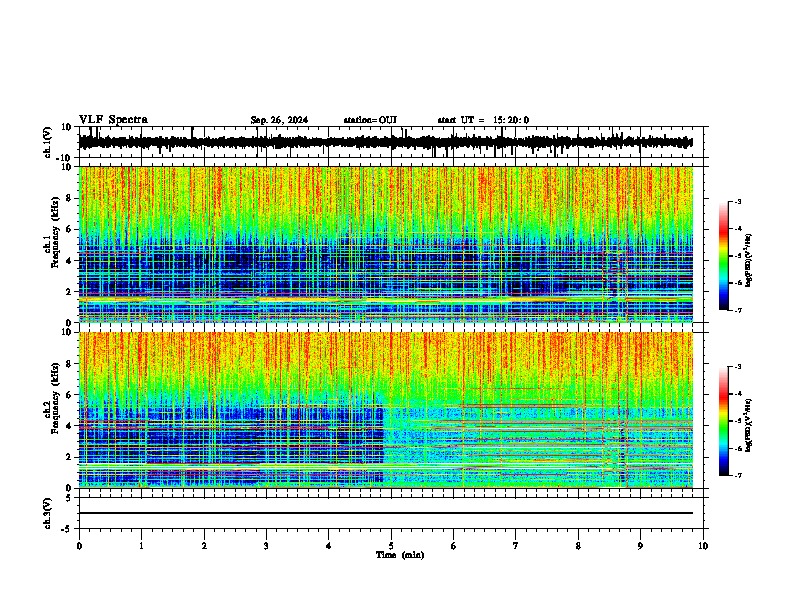Click the "start UT = 15:20:0" header text

coord(483,120)
